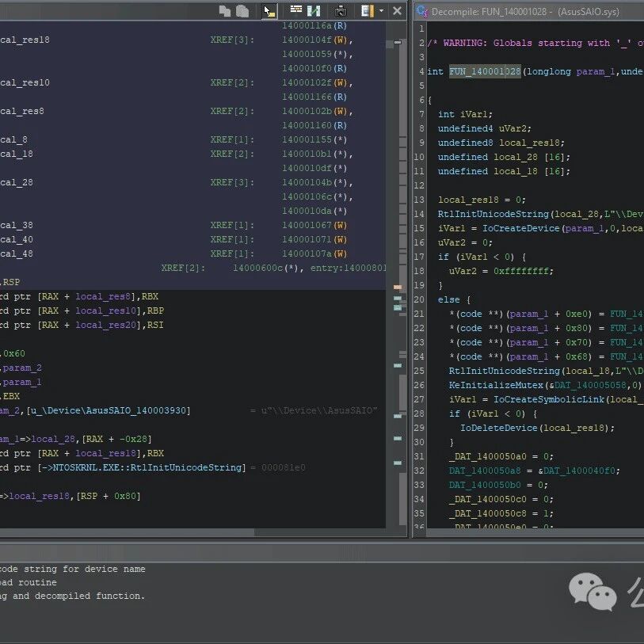Click IoCreateSymbolicLink call on line 27
644x644 pixels.
[549, 399]
